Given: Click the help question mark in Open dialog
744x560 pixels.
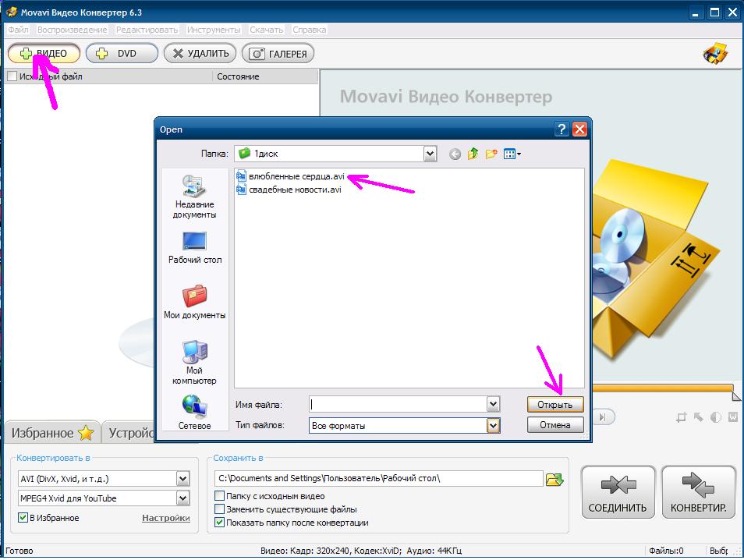Looking at the screenshot, I should [x=562, y=129].
